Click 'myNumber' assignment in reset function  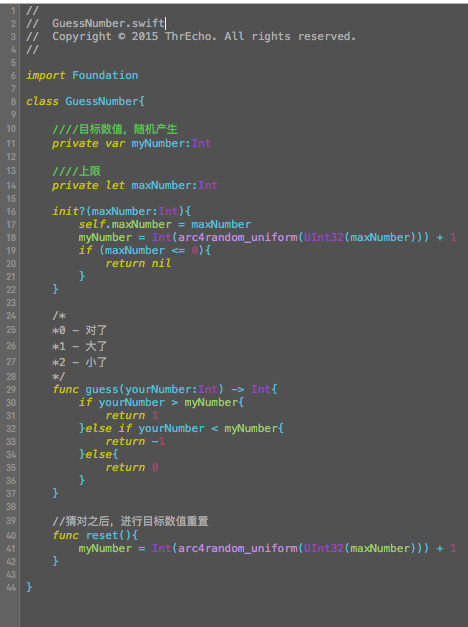(x=105, y=548)
